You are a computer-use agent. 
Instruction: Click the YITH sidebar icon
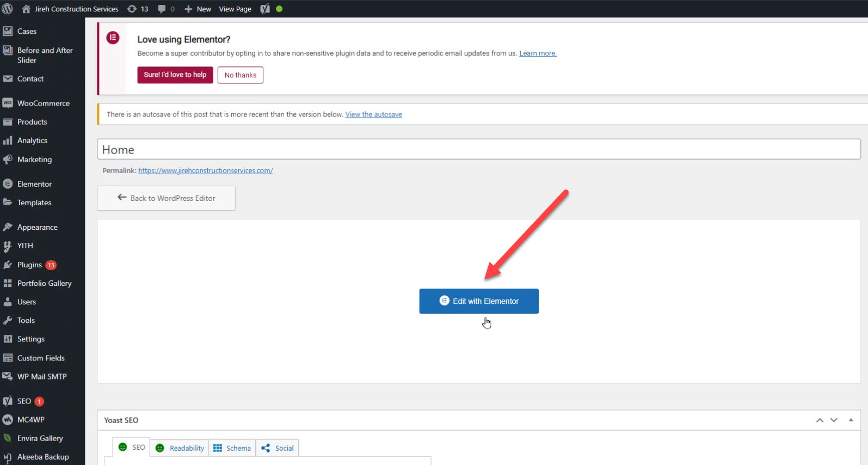(x=8, y=246)
